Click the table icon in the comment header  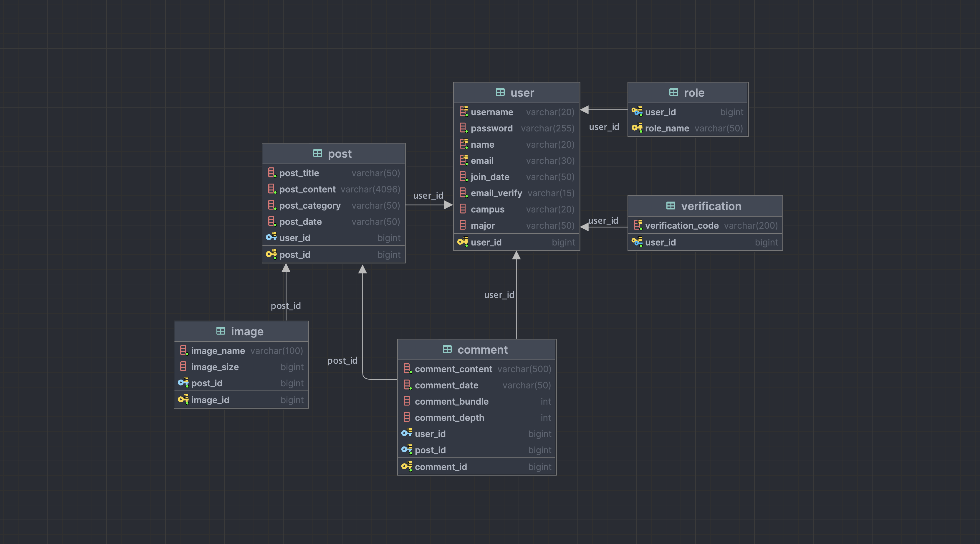click(447, 350)
